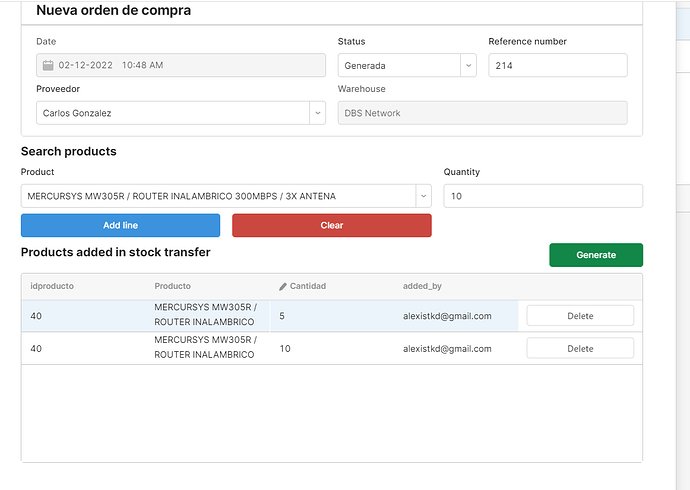690x490 pixels.
Task: Click the Cantidad cell showing 10
Action: click(332, 348)
